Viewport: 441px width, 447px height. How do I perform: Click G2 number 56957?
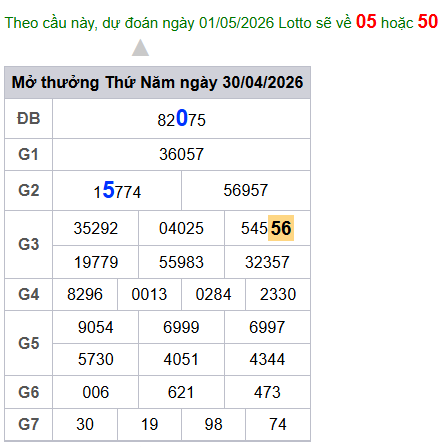246,190
